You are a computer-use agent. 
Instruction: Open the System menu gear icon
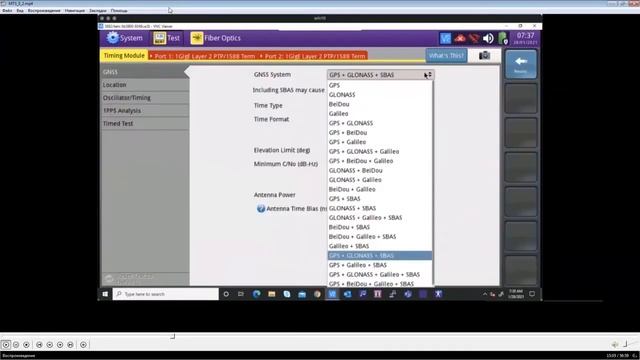click(113, 38)
